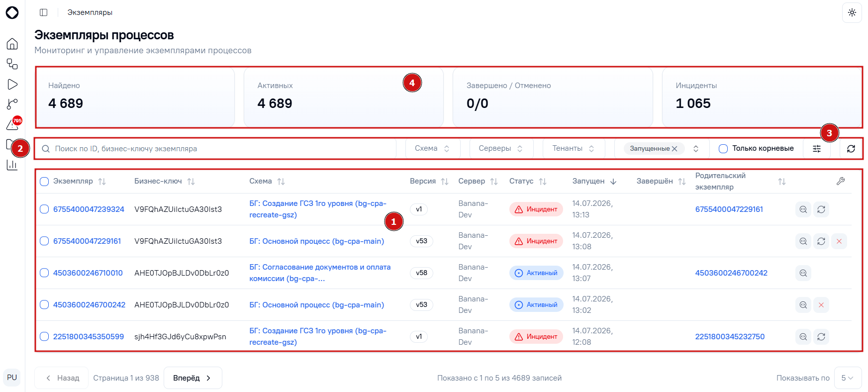Open incidents warning icon with 795 badge
The image size is (868, 392).
[x=13, y=124]
